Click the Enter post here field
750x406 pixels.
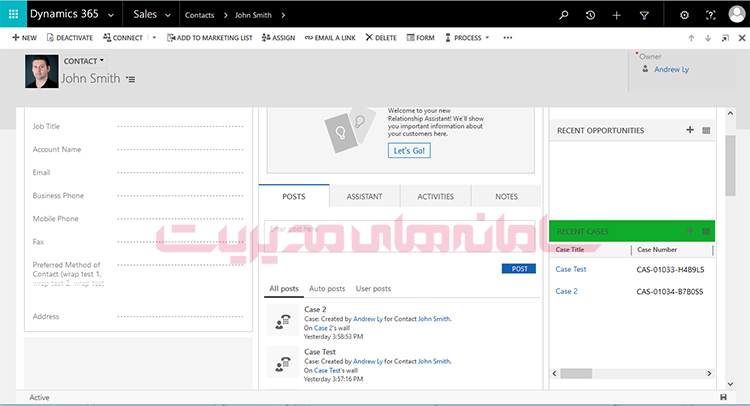400,236
